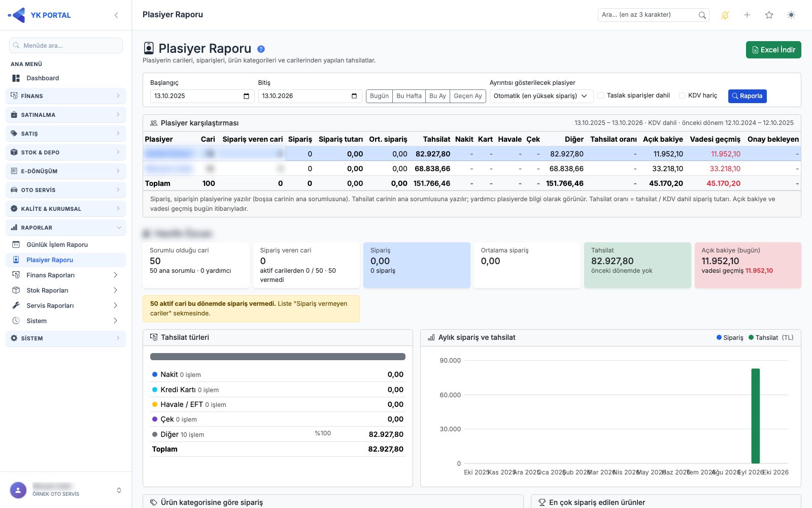
Task: Expand the SATINALMA menu section
Action: pyautogui.click(x=66, y=115)
